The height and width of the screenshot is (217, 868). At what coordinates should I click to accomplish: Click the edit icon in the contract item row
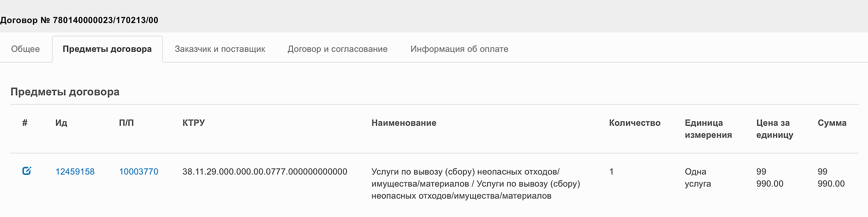pos(26,171)
